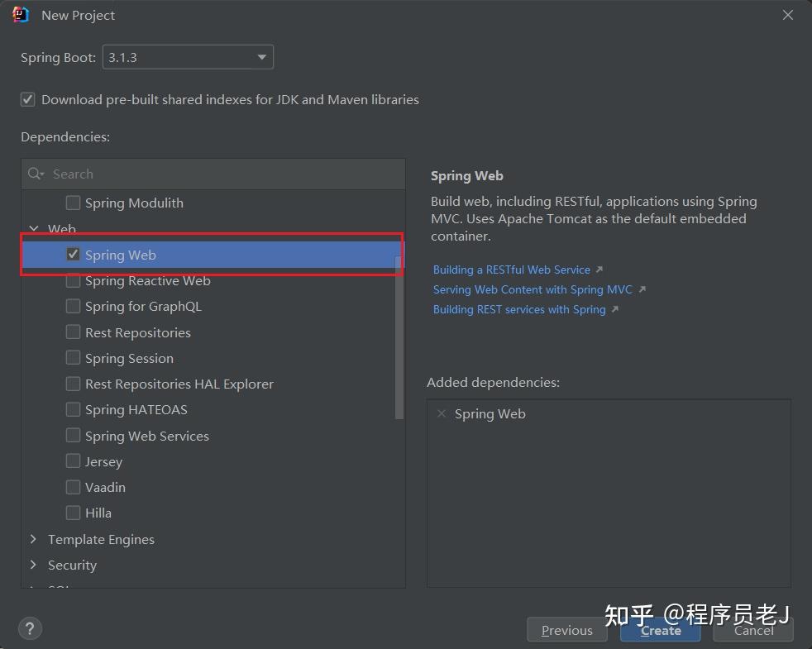This screenshot has width=812, height=649.
Task: Click the Create button
Action: pos(660,629)
